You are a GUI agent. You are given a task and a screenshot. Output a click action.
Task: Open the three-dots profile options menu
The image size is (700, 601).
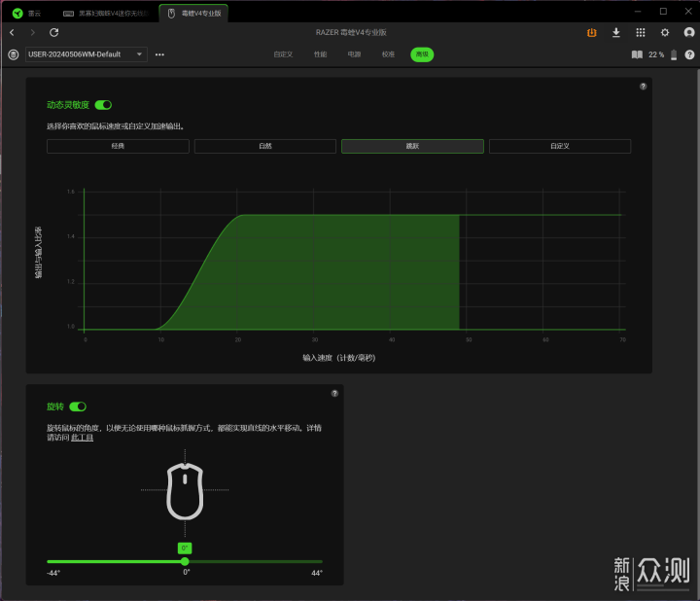(159, 54)
